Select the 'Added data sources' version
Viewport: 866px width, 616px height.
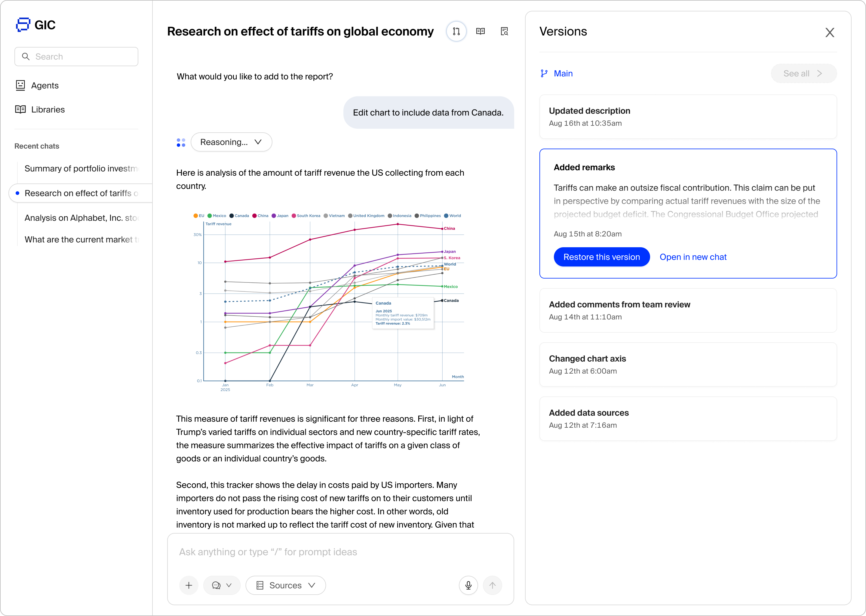688,419
